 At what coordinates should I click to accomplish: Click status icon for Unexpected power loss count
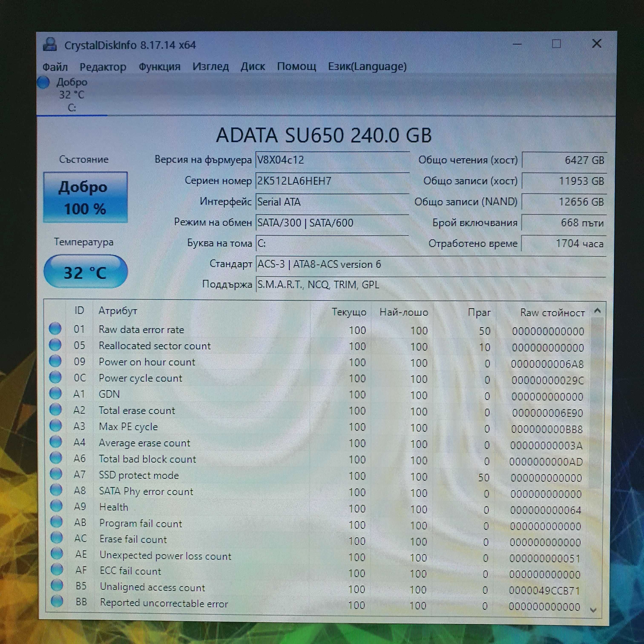pyautogui.click(x=57, y=553)
